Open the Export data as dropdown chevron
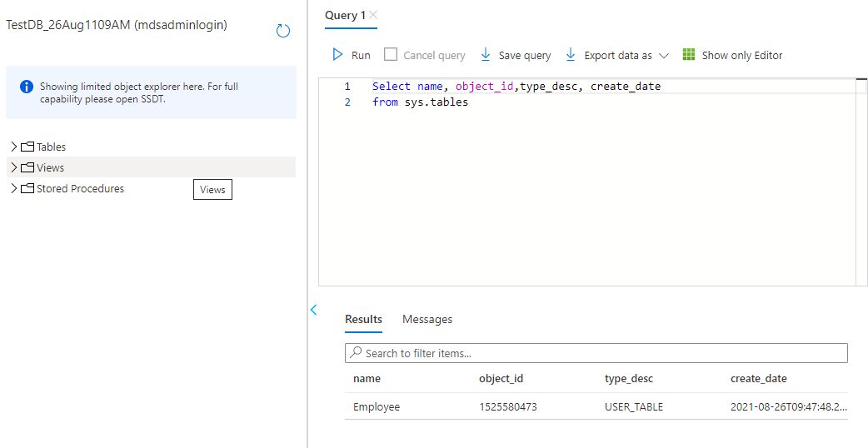The width and height of the screenshot is (868, 448). pos(664,56)
